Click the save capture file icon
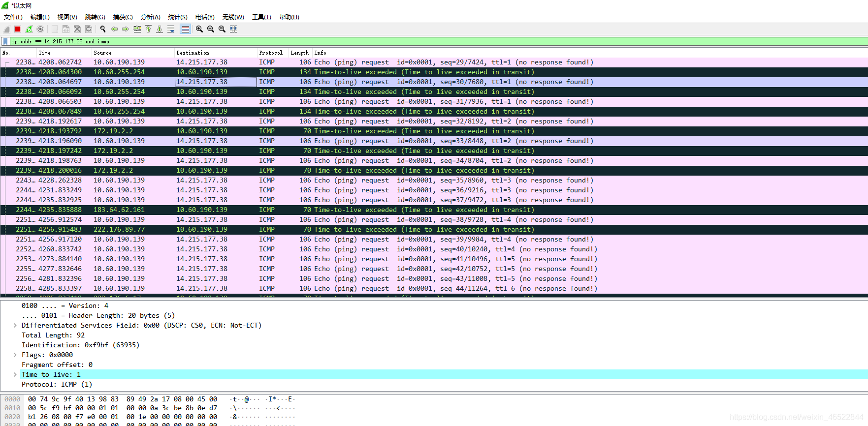The image size is (868, 426). click(65, 29)
